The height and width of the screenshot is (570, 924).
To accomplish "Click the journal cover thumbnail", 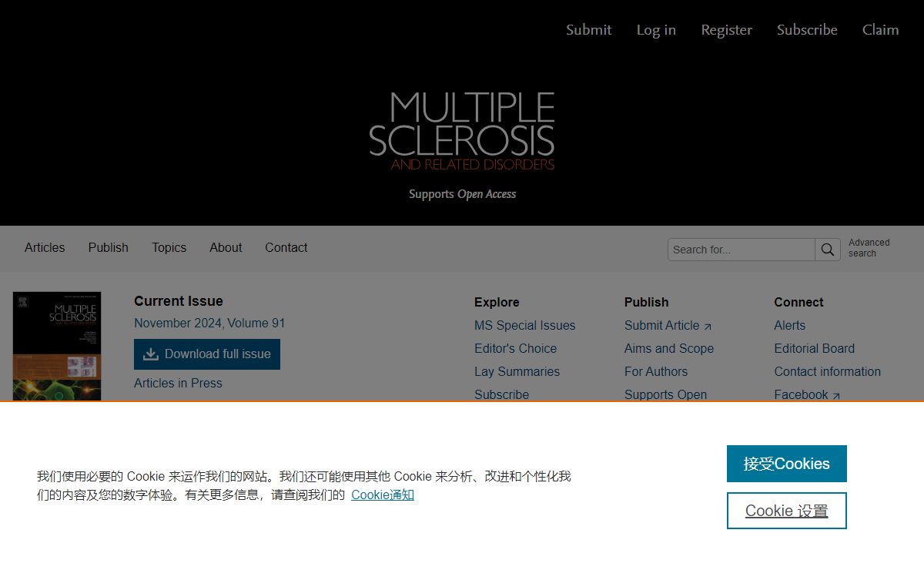I will point(57,346).
